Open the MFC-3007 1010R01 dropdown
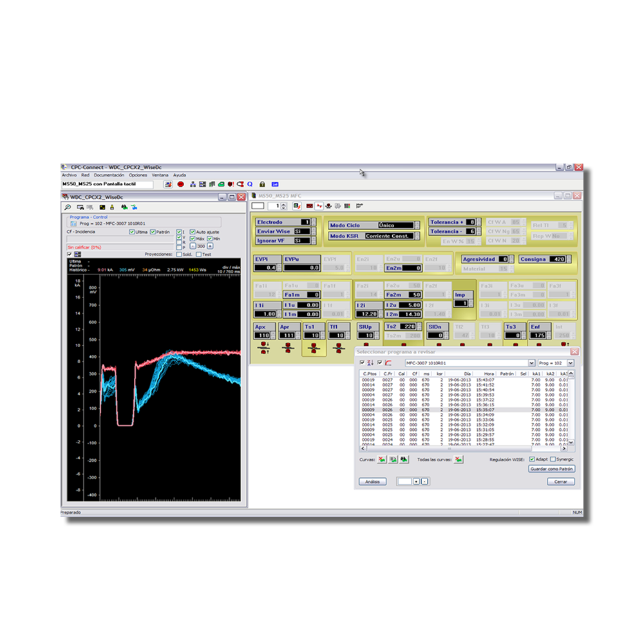The width and height of the screenshot is (644, 644). tap(531, 363)
